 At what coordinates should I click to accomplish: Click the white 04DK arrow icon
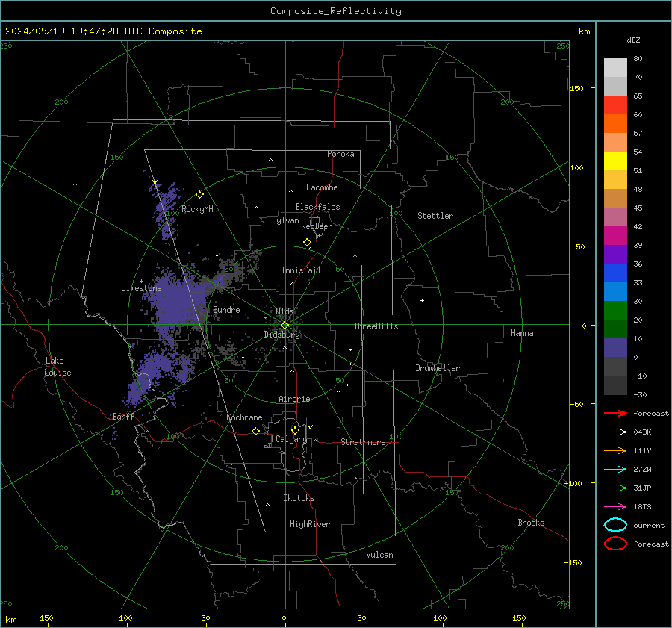tap(615, 432)
